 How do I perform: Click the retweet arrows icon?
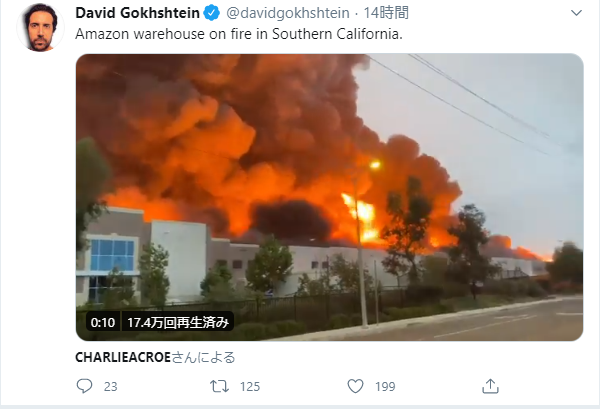219,386
